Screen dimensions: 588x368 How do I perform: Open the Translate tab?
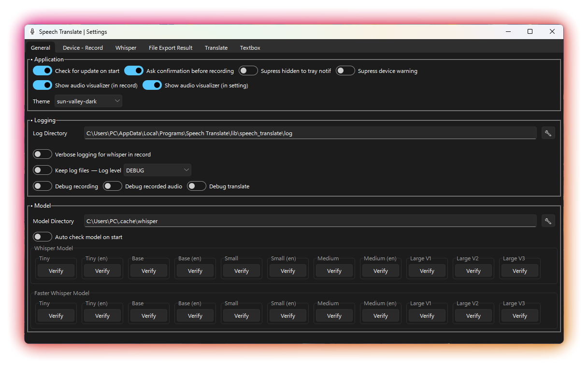216,48
